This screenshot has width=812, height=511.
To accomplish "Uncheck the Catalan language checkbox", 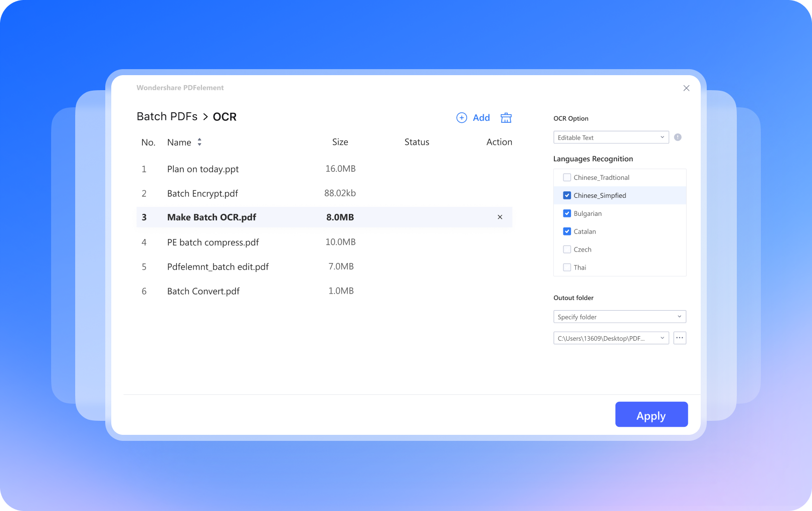I will click(x=567, y=231).
